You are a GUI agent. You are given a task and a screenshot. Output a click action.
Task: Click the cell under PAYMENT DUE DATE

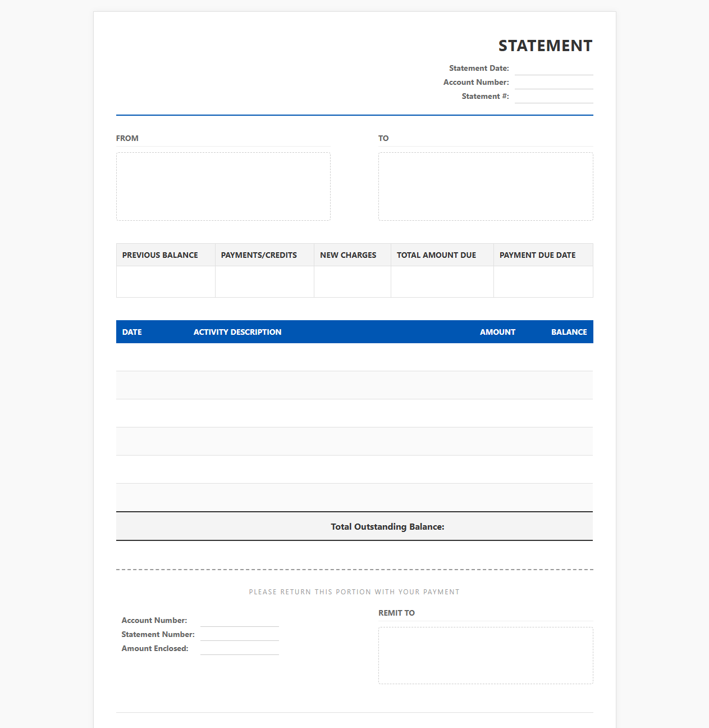[543, 281]
